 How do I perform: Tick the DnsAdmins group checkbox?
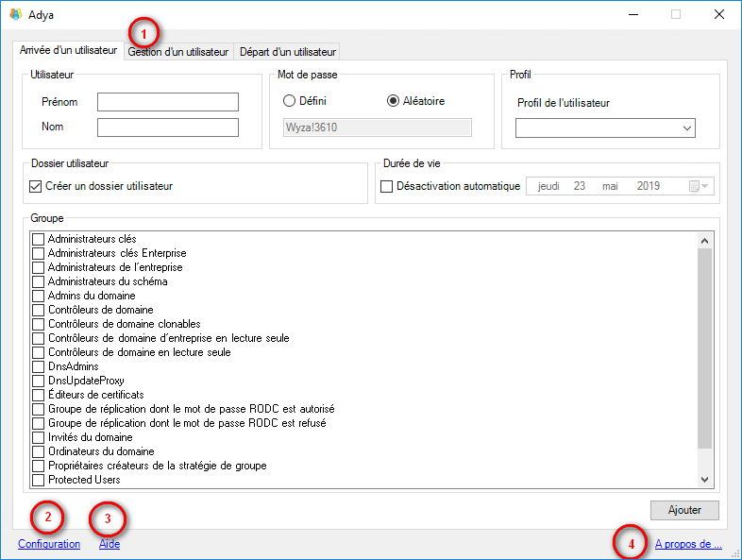tap(39, 366)
